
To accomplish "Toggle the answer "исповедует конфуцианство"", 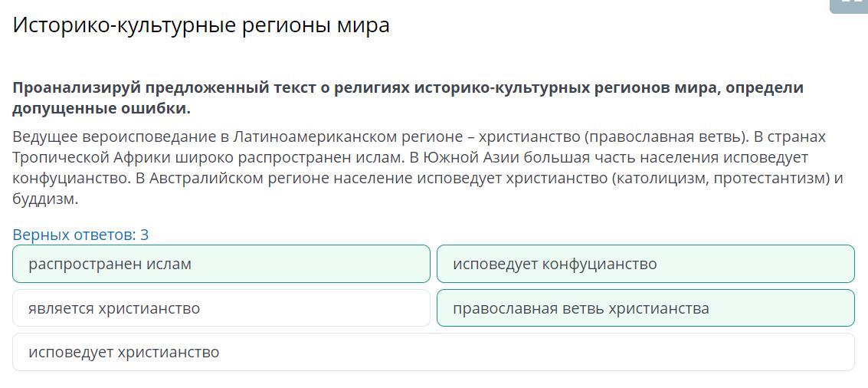I will pyautogui.click(x=645, y=264).
